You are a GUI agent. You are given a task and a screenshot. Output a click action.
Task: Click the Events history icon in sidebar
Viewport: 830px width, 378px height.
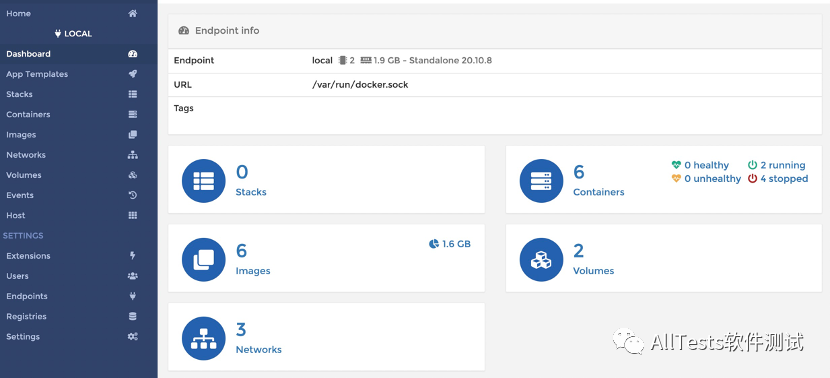click(x=133, y=195)
